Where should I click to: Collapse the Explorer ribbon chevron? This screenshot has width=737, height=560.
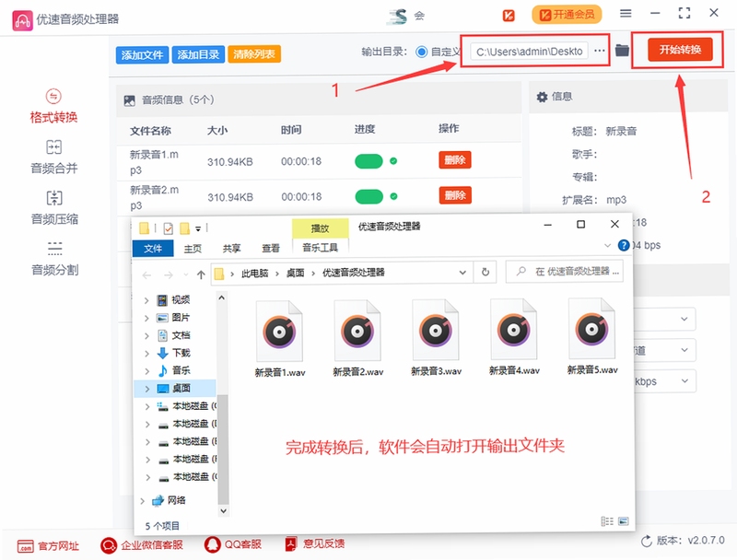click(607, 245)
